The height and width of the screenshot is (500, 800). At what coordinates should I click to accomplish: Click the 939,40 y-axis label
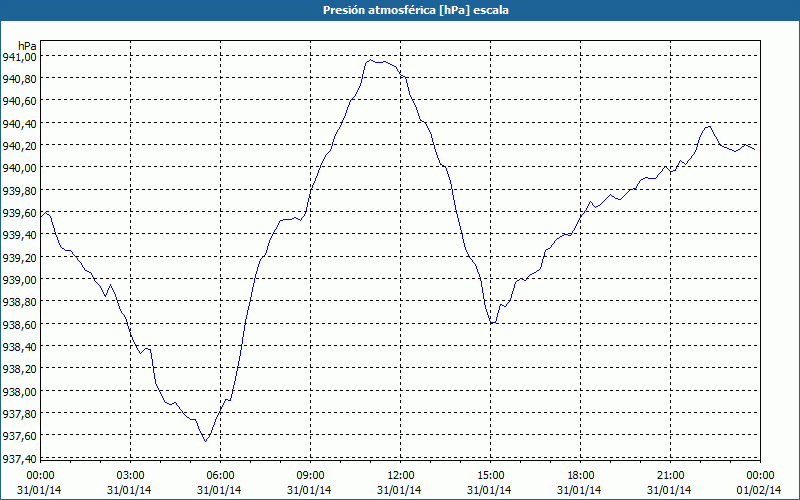[x=19, y=235]
